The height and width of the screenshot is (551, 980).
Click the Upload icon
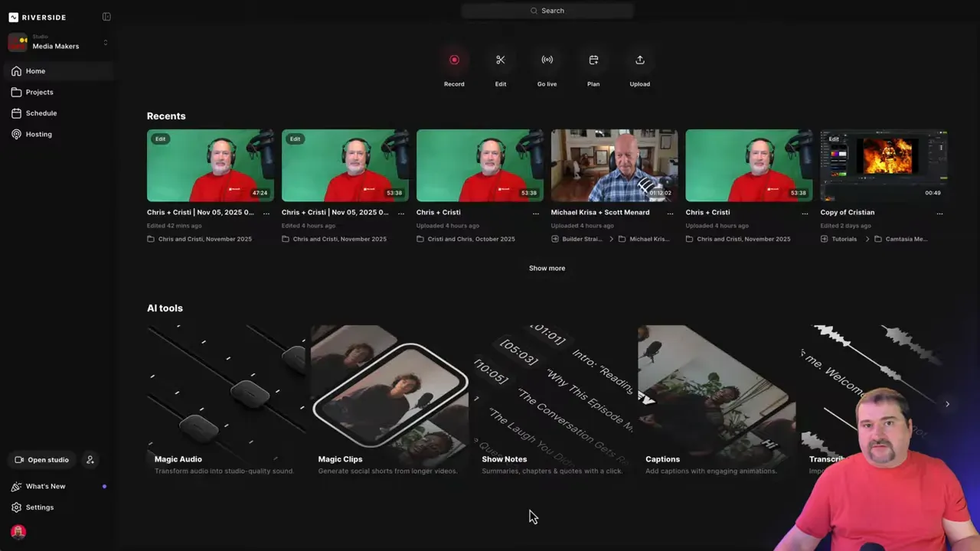click(639, 60)
